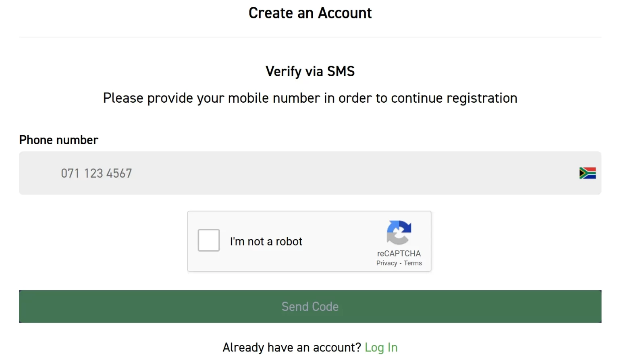
Task: Click the green Send Code button
Action: pos(310,306)
